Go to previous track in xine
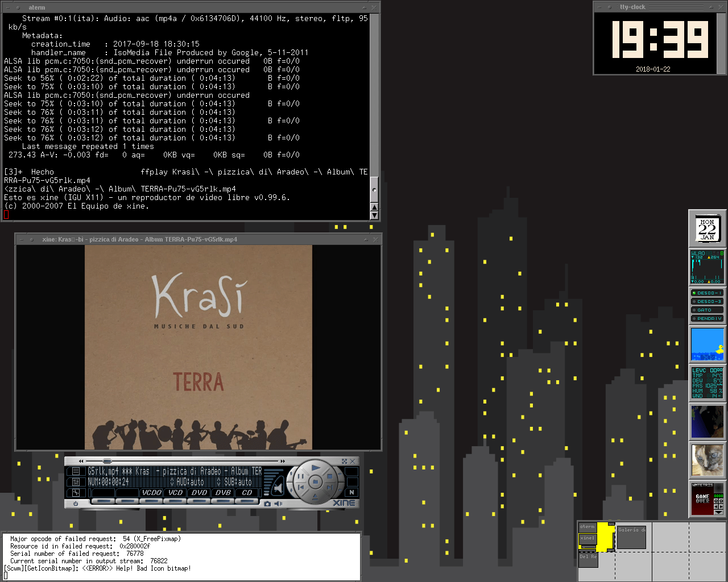 301,487
